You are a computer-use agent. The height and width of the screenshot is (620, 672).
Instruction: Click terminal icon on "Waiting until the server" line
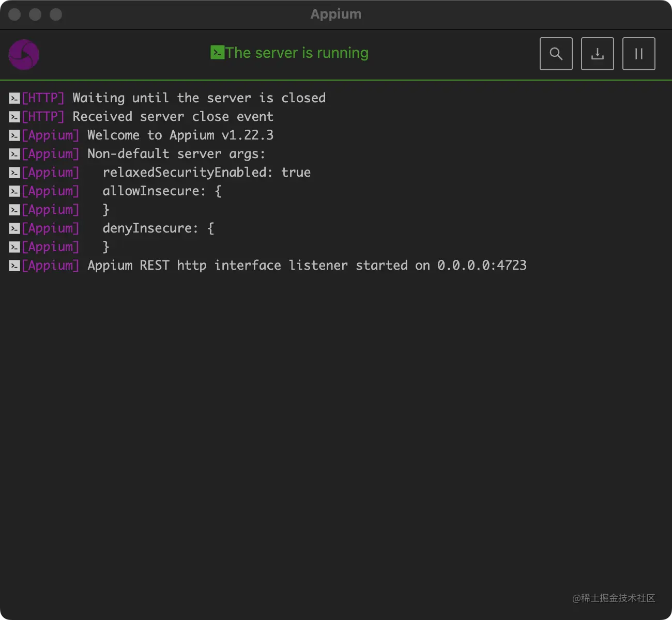[x=14, y=98]
